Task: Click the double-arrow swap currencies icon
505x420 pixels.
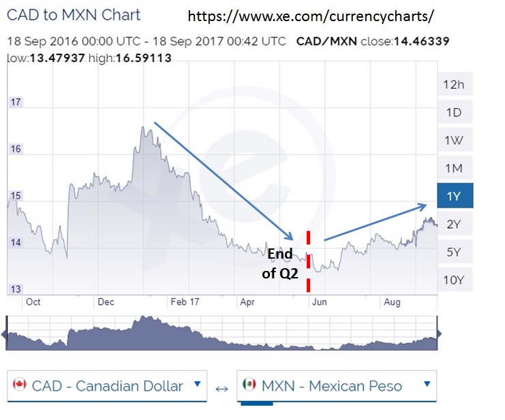Action: [221, 388]
